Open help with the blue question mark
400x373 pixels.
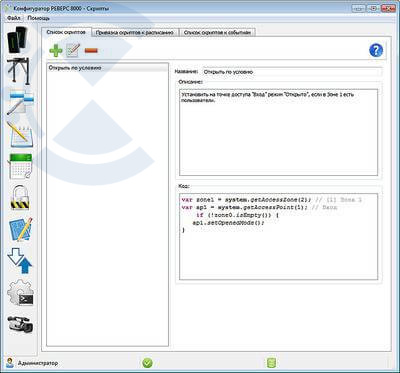pos(376,50)
